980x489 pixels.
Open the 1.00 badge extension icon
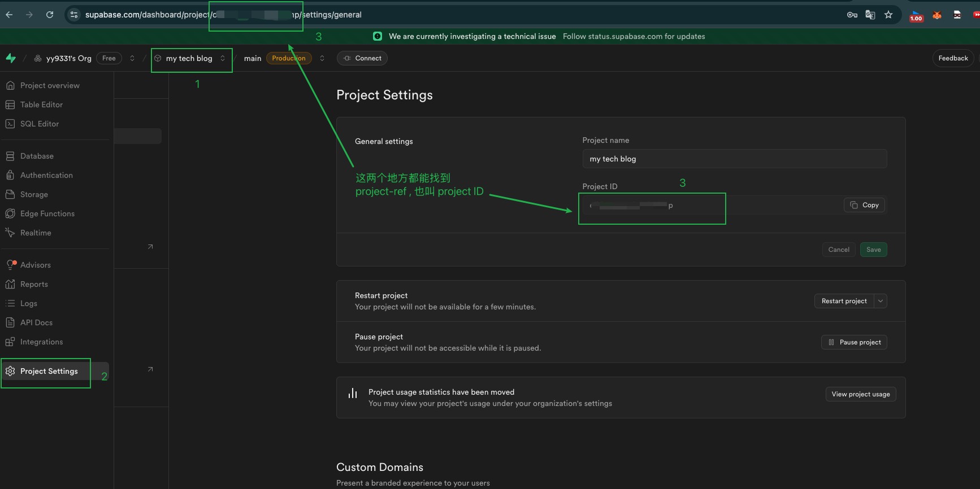(x=916, y=15)
